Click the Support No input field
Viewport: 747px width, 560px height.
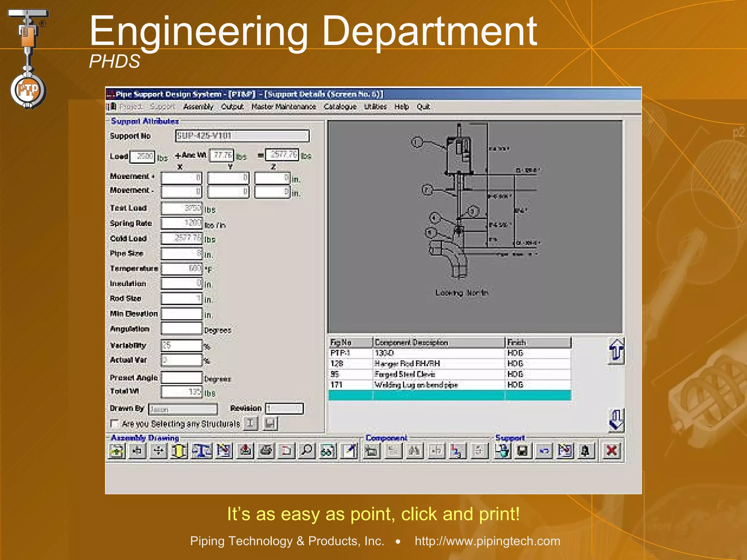[x=242, y=136]
